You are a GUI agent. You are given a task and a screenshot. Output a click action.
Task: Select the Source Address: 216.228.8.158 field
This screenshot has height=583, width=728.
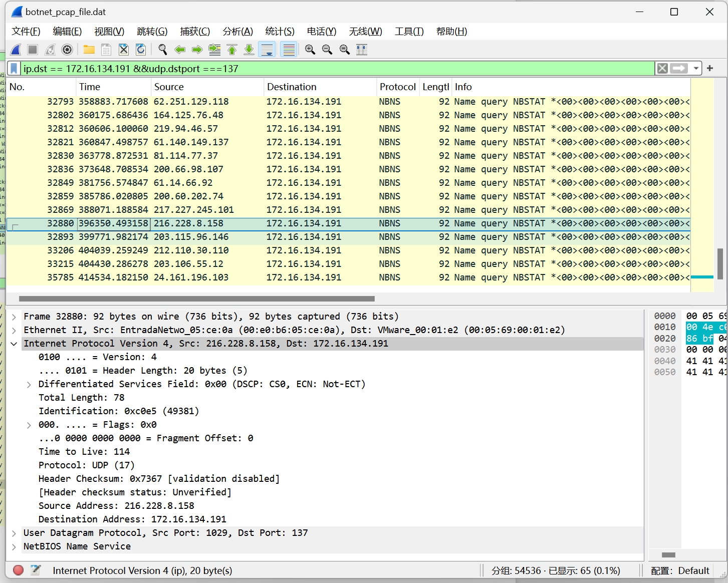(x=116, y=506)
